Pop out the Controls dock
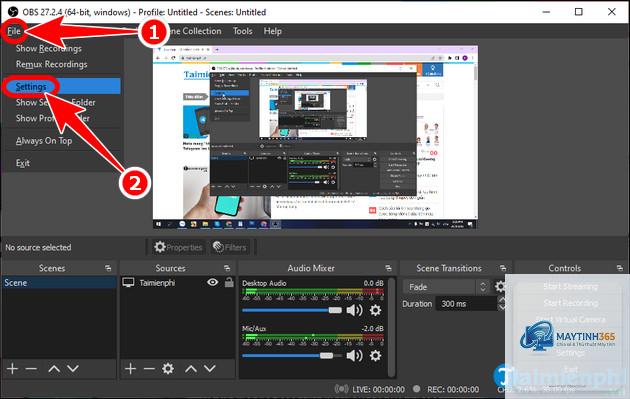 point(620,268)
